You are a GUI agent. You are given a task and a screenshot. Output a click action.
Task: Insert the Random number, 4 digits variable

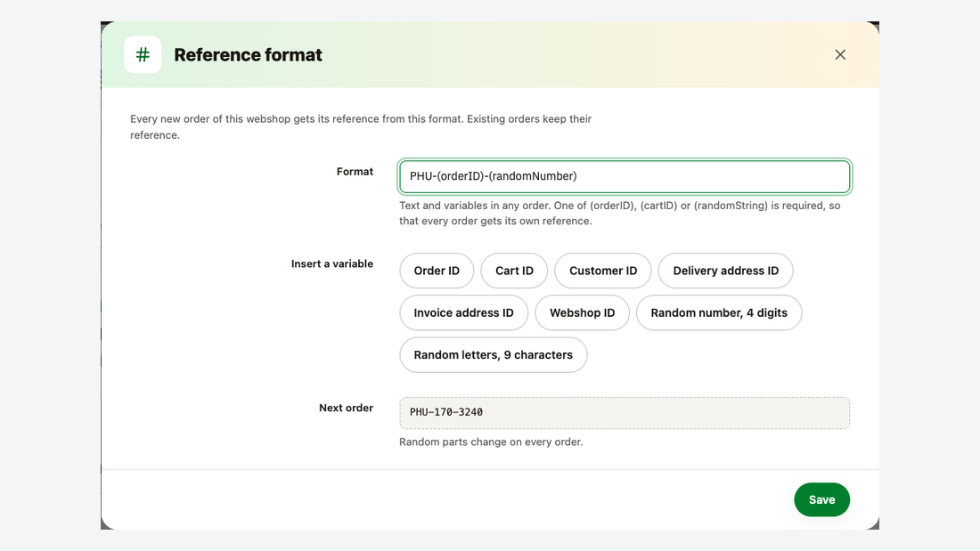click(x=719, y=312)
